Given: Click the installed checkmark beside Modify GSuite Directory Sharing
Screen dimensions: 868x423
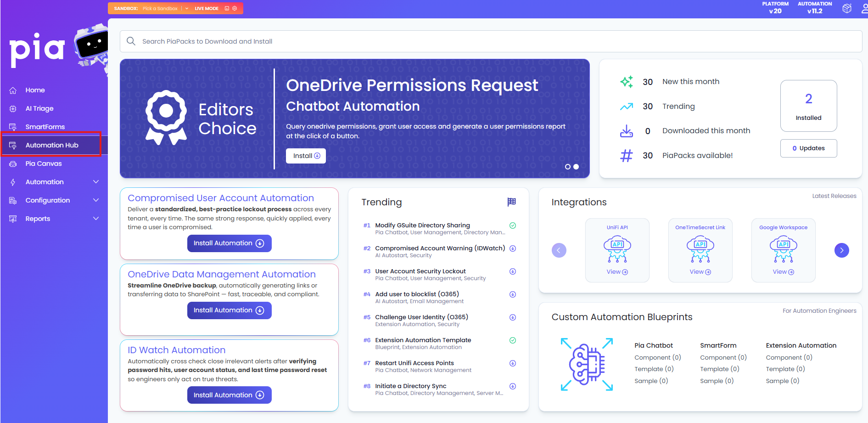Looking at the screenshot, I should 512,225.
